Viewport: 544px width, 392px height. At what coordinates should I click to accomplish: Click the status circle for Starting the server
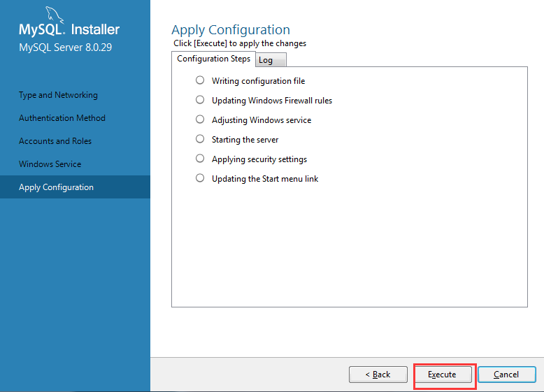click(x=200, y=139)
